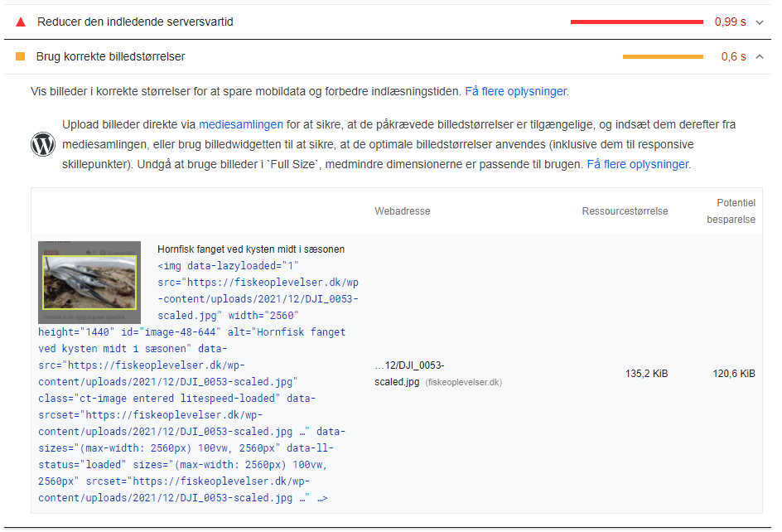The width and height of the screenshot is (782, 532).
Task: Click the 'Potentiel besparelse' column header
Action: [x=731, y=211]
